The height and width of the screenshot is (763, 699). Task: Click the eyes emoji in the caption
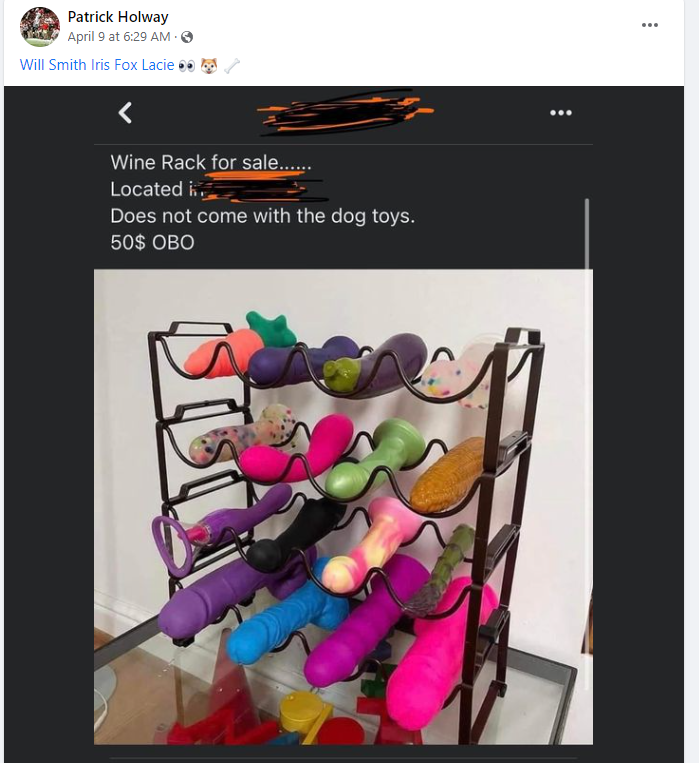tap(186, 66)
